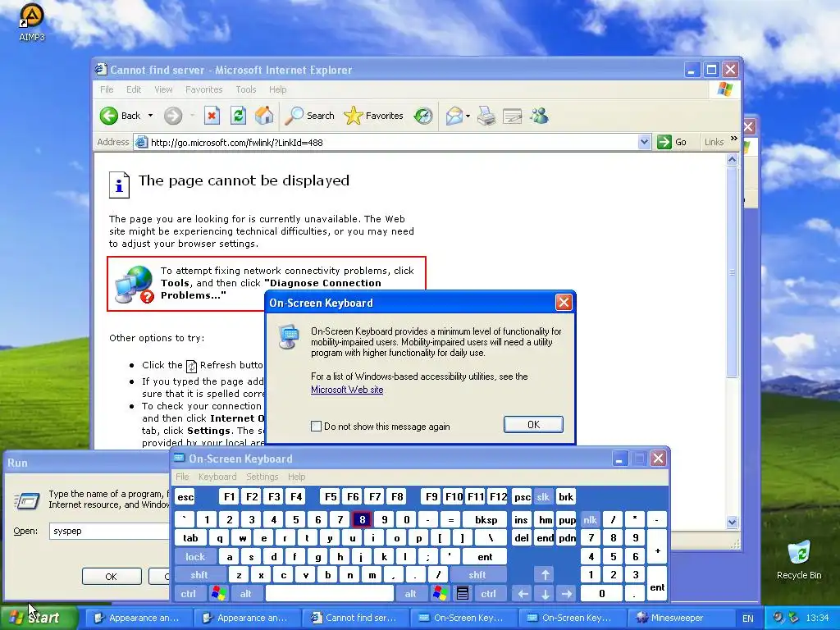Toggle the right shft key
The image size is (840, 630).
(477, 575)
